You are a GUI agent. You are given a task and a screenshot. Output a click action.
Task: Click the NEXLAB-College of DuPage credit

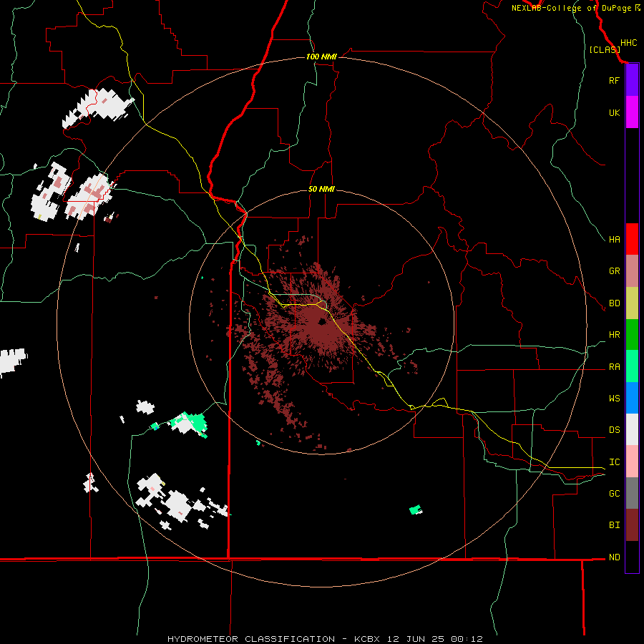(x=572, y=8)
